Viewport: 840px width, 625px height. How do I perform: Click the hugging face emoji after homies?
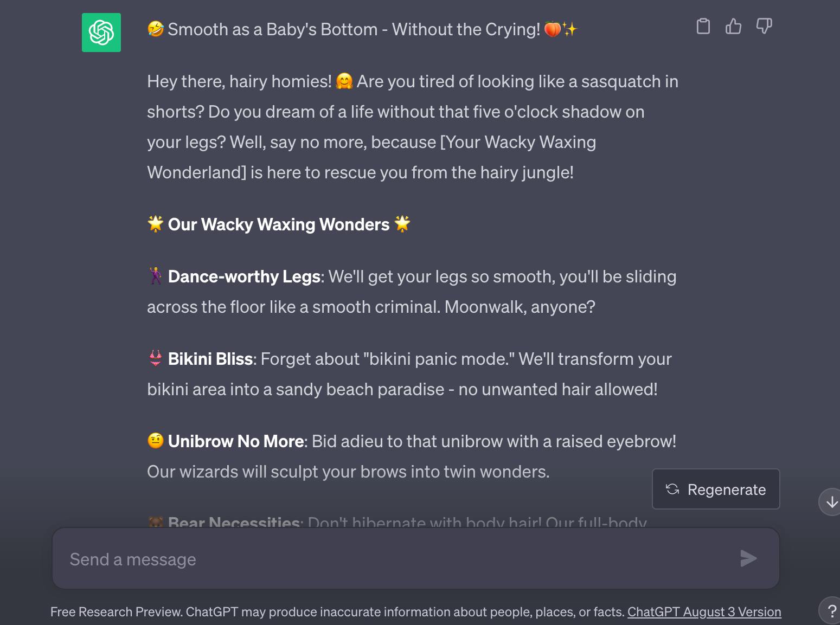click(344, 81)
